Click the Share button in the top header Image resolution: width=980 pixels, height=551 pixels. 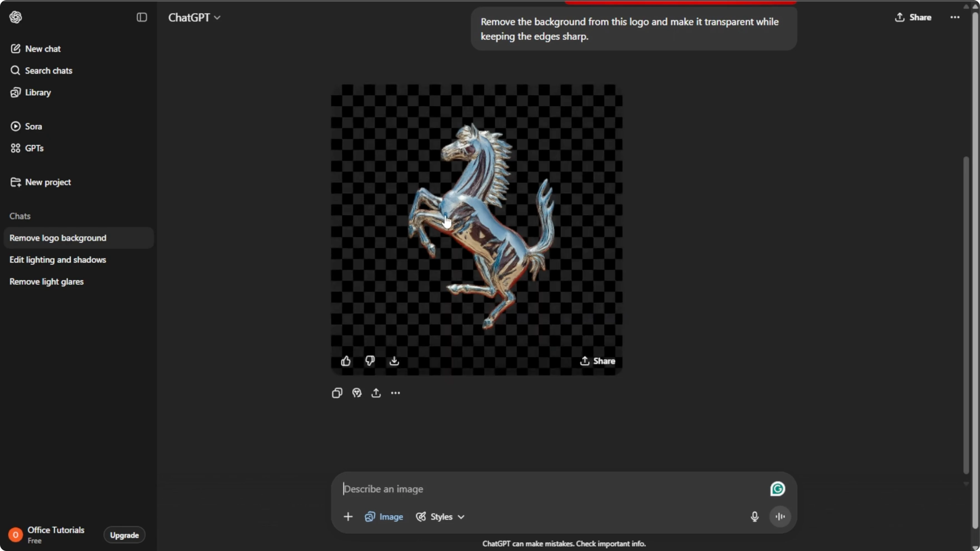(x=913, y=17)
